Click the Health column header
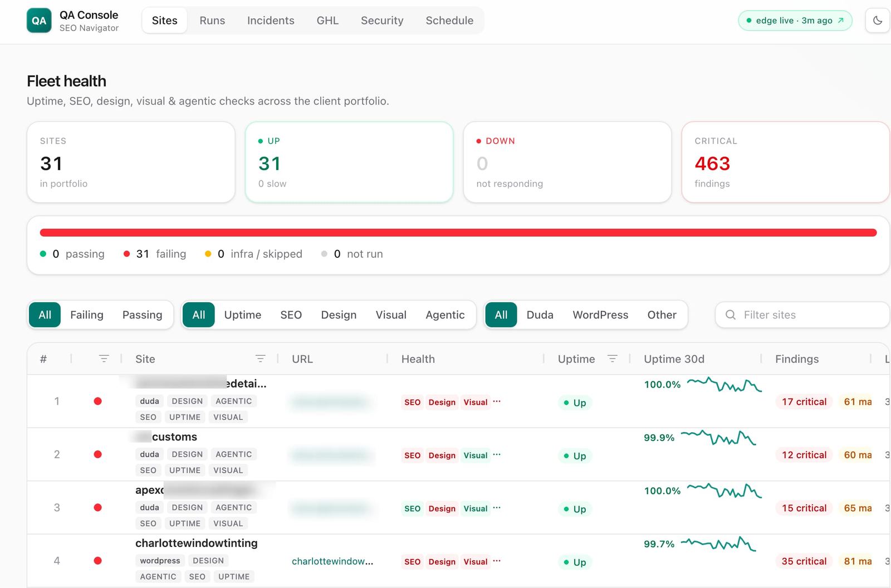This screenshot has height=588, width=891. 418,359
